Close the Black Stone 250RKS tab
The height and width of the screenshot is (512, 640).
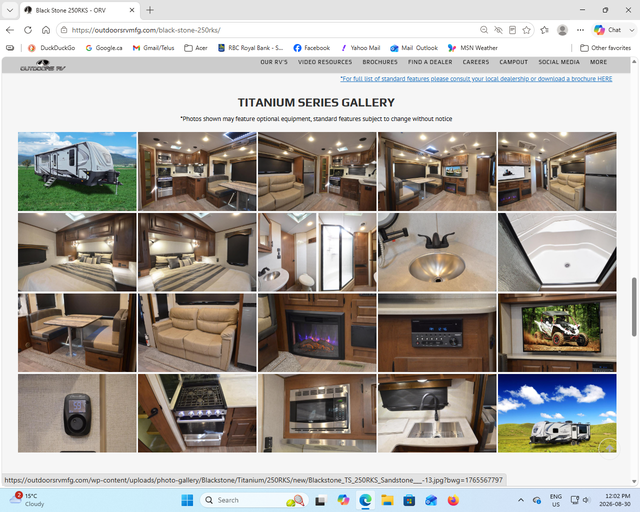point(132,10)
